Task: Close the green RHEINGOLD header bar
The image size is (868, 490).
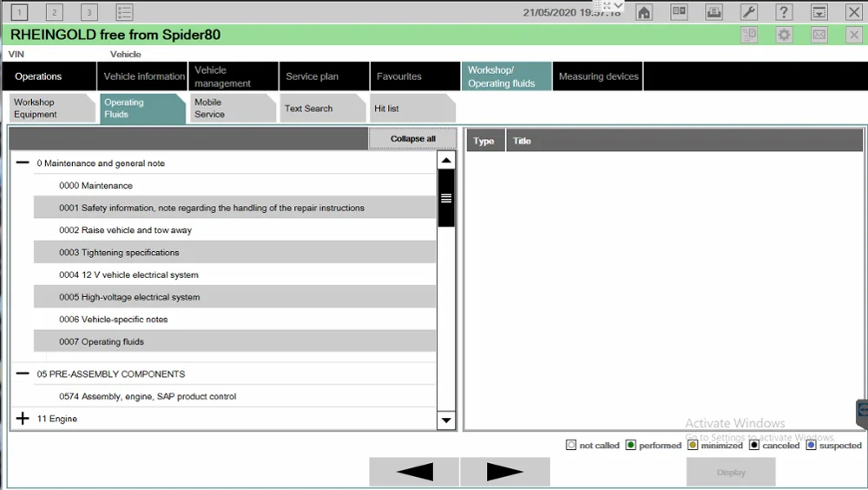Action: [854, 35]
